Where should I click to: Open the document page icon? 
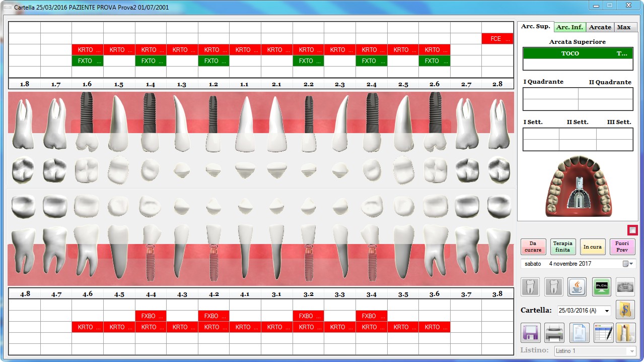pos(579,333)
